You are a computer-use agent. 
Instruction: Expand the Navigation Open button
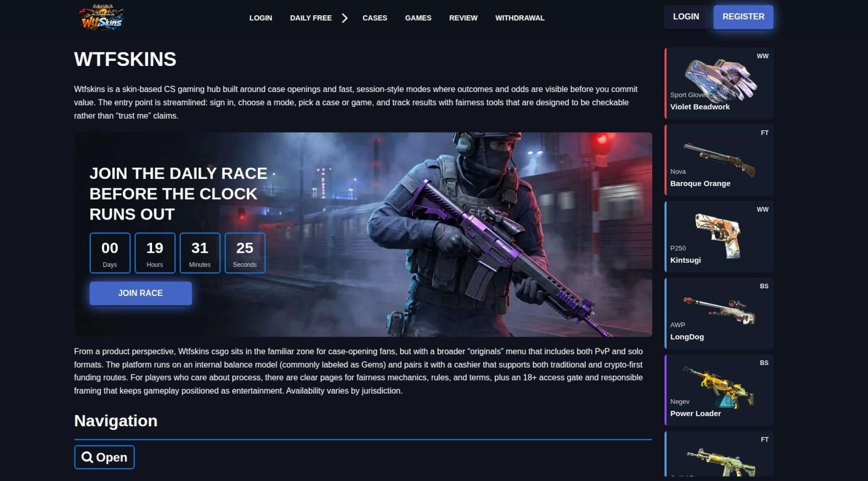click(104, 457)
